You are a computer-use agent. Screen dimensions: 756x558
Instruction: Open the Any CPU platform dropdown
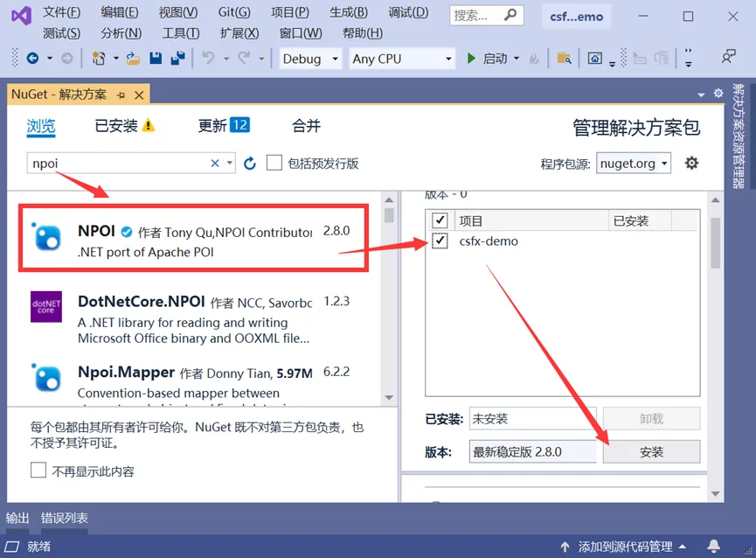tap(402, 59)
